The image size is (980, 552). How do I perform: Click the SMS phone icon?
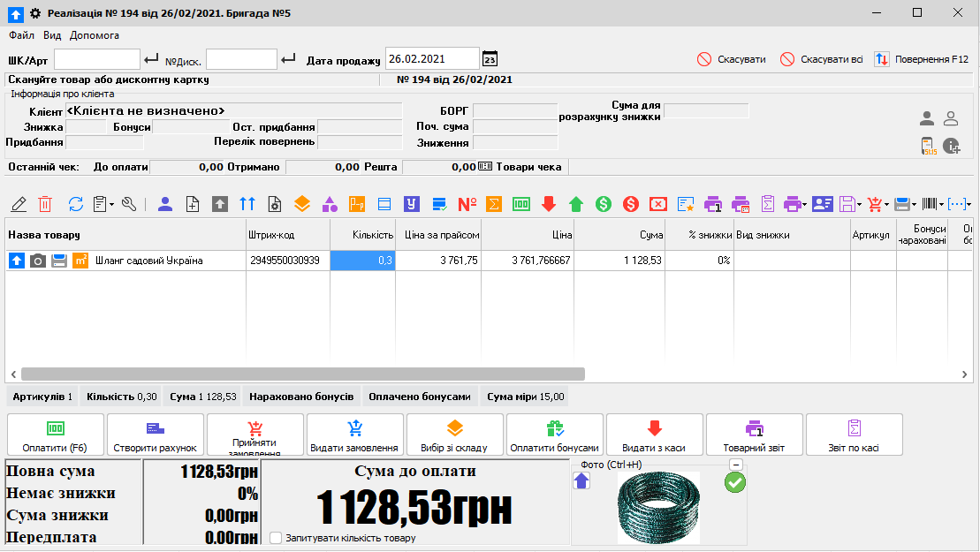(927, 146)
